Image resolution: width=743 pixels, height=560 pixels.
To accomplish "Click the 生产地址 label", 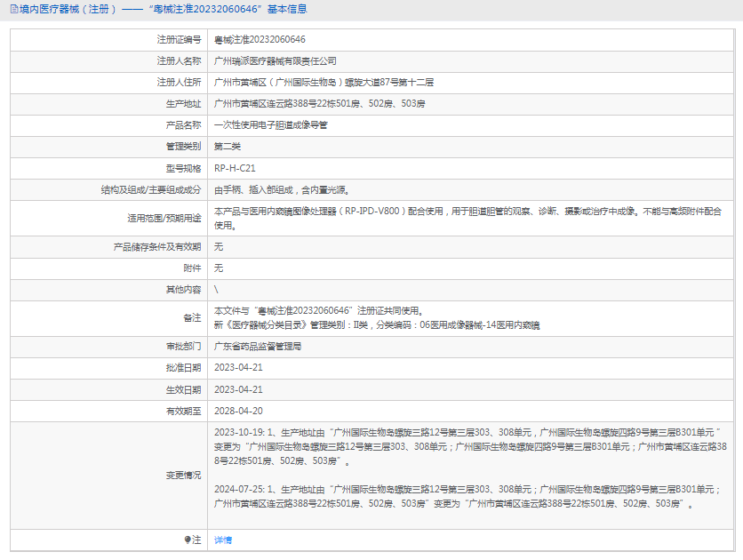I will click(x=183, y=104).
